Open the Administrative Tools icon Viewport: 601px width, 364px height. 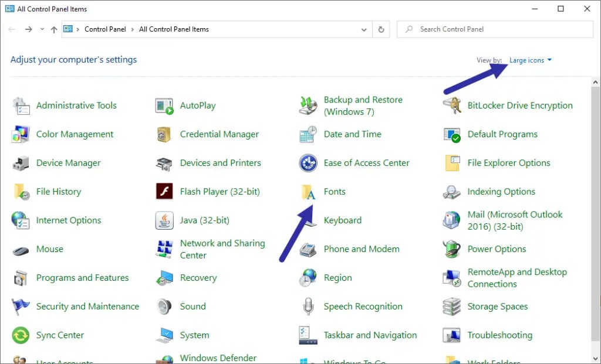(x=21, y=106)
